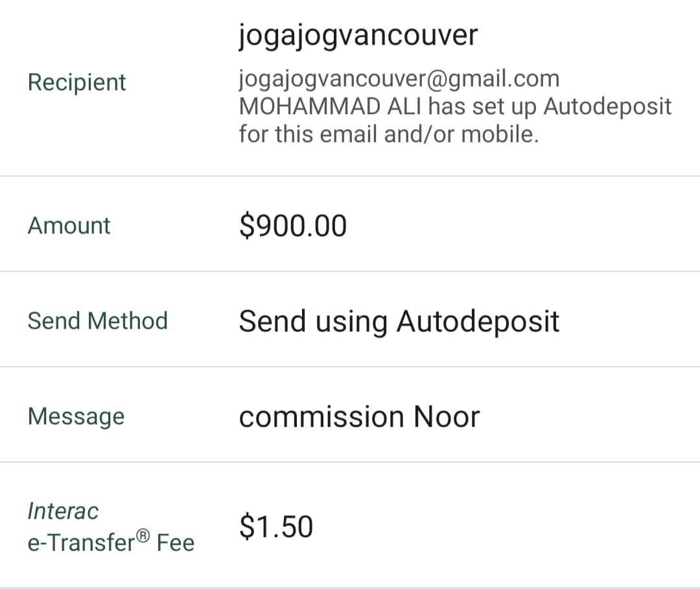Click the registered trademark symbol after e-Transfer

click(143, 535)
